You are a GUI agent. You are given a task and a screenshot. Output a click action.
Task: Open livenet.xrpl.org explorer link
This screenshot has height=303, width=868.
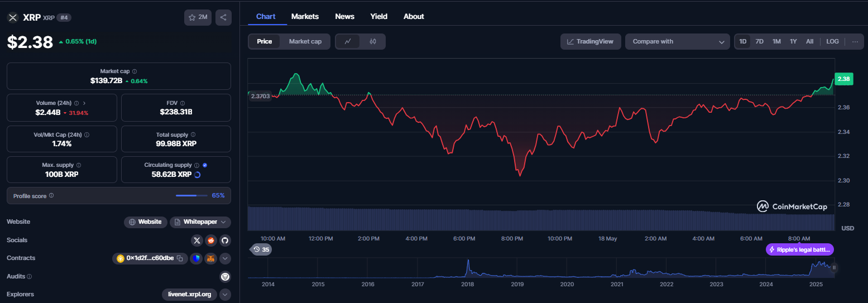190,294
